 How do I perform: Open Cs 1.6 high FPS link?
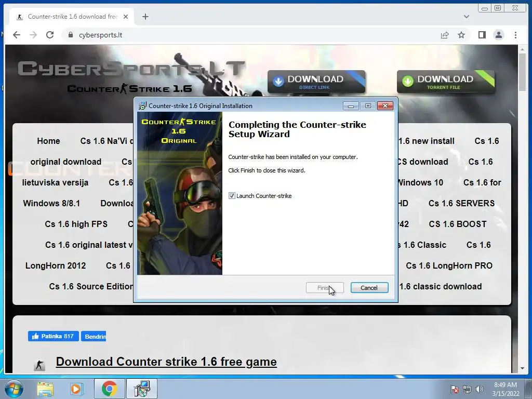click(x=76, y=224)
